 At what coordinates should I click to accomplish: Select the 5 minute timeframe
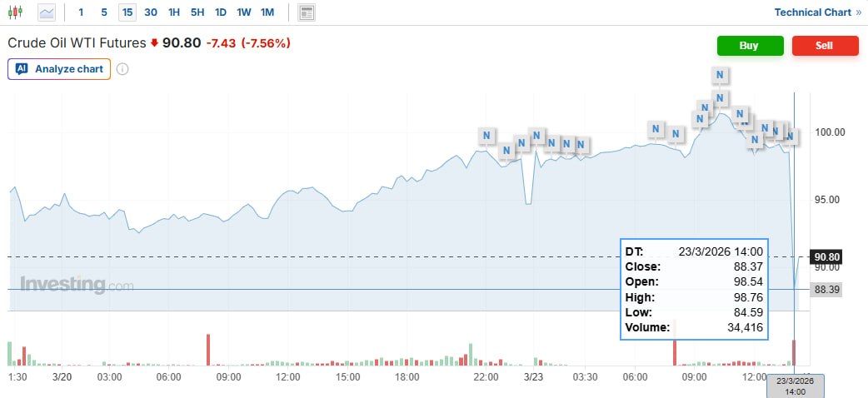click(x=104, y=12)
